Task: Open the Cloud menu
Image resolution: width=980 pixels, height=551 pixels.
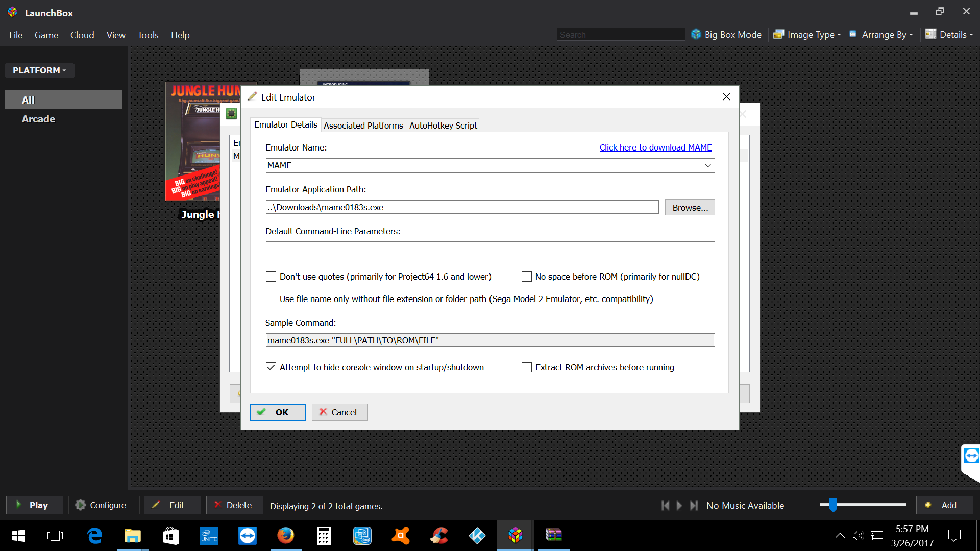Action: tap(82, 35)
